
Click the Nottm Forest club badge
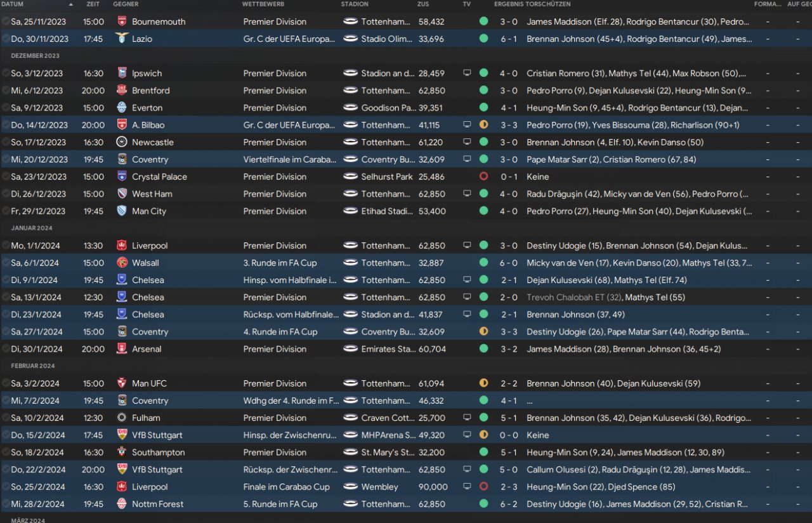pos(122,504)
